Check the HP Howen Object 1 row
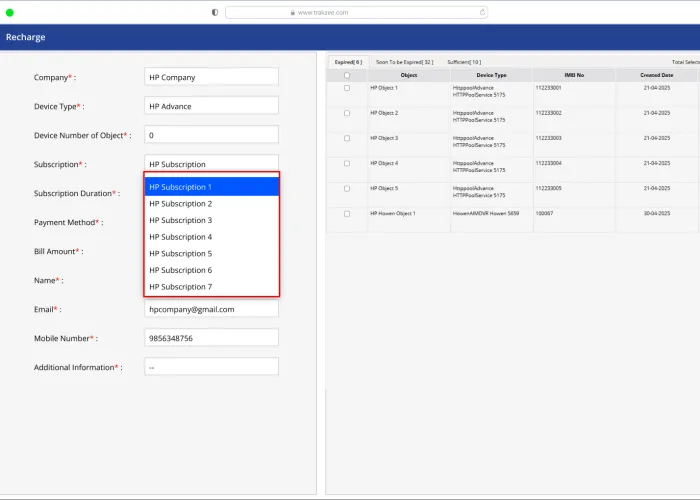This screenshot has width=700, height=500. [x=347, y=213]
